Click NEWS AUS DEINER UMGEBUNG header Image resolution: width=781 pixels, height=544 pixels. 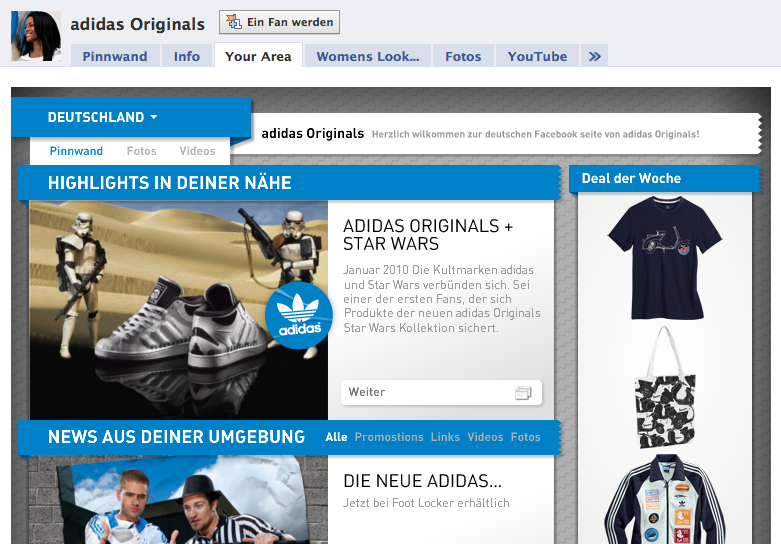pyautogui.click(x=176, y=437)
